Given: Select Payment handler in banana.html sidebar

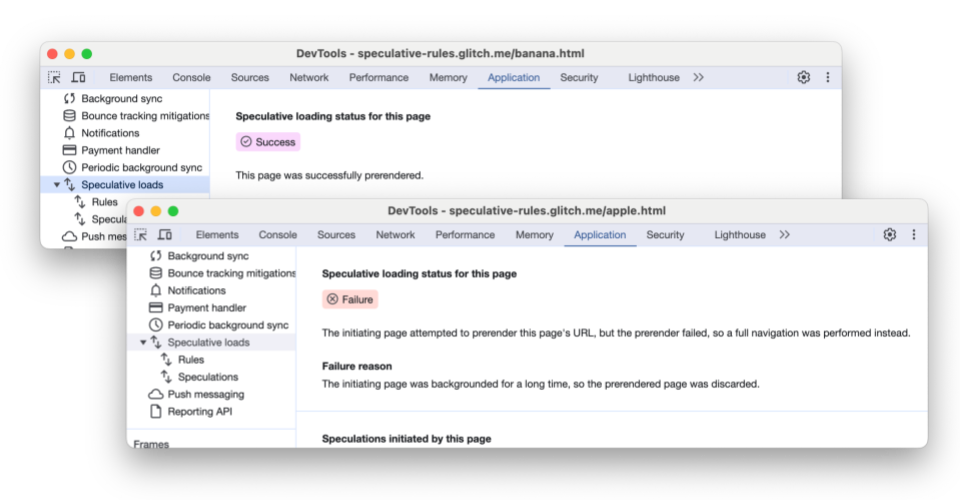Looking at the screenshot, I should pyautogui.click(x=120, y=150).
